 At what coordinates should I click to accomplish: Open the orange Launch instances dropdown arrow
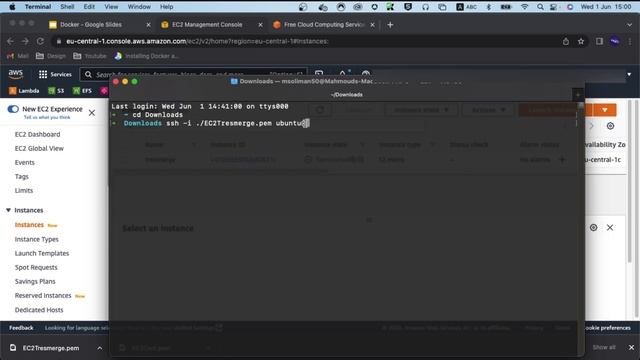click(x=605, y=110)
